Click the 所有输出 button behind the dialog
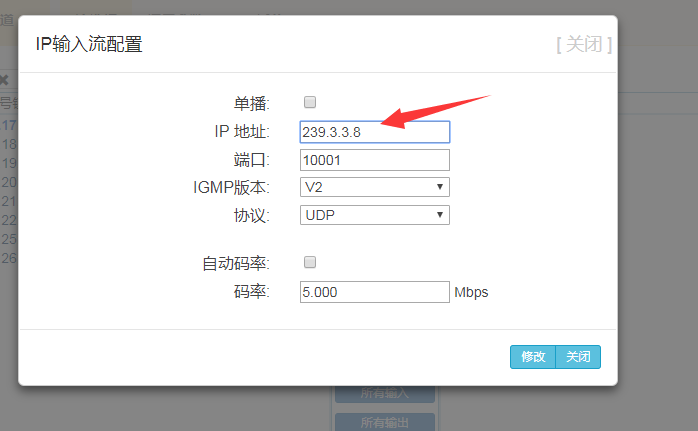This screenshot has height=431, width=698. coord(384,422)
